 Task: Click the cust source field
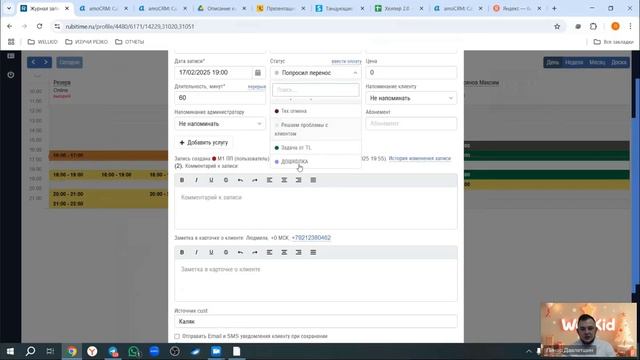[x=316, y=322]
